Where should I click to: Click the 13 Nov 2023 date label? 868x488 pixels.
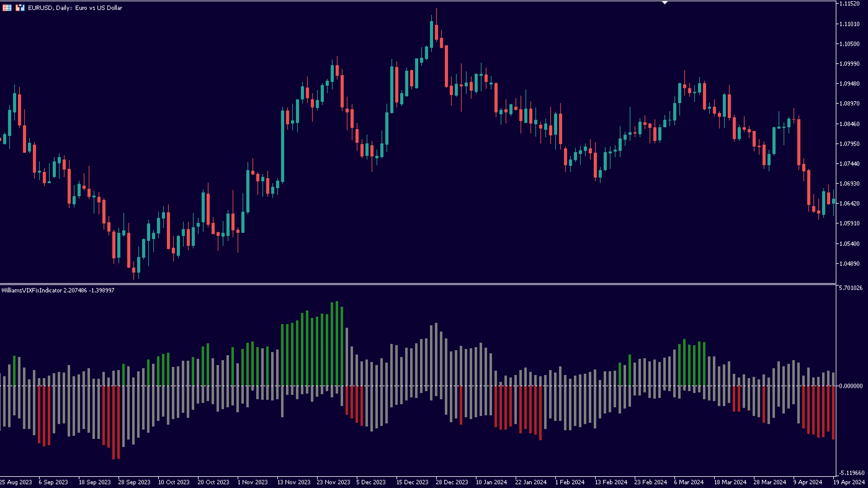pos(293,482)
